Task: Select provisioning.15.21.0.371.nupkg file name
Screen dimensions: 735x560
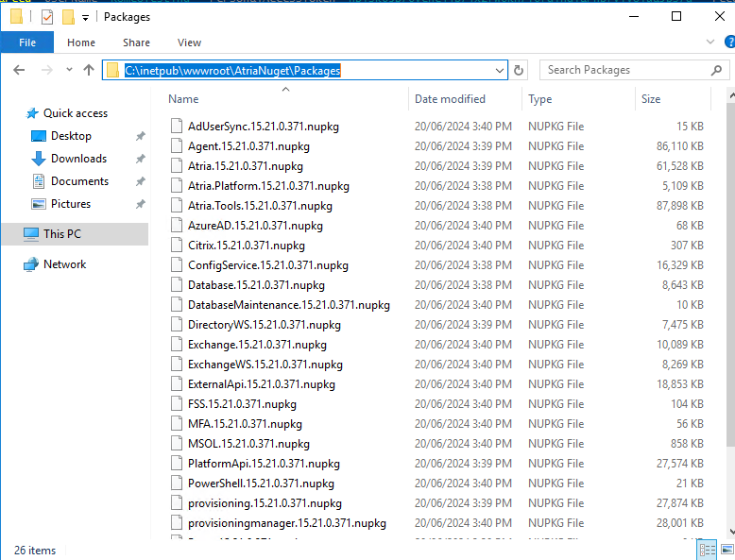Action: pos(265,503)
